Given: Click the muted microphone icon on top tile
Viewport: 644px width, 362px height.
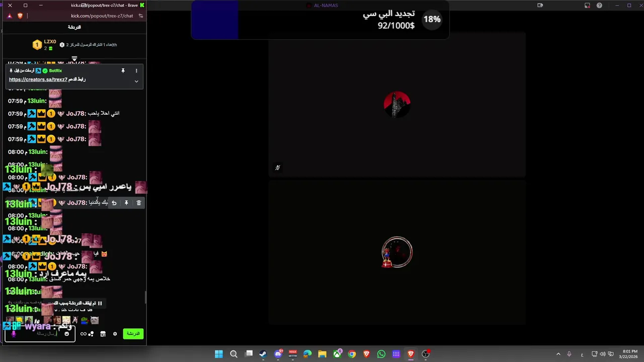Looking at the screenshot, I should pos(278,168).
